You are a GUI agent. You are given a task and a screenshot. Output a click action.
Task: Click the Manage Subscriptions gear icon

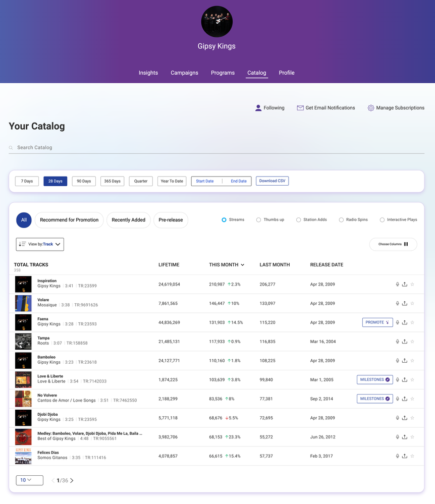(x=371, y=108)
